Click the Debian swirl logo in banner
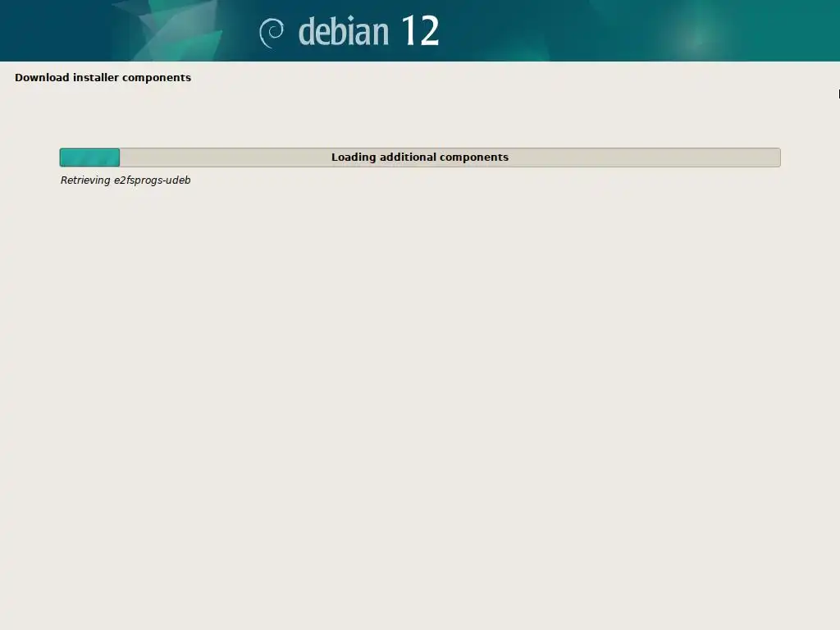840x630 pixels. tap(272, 33)
